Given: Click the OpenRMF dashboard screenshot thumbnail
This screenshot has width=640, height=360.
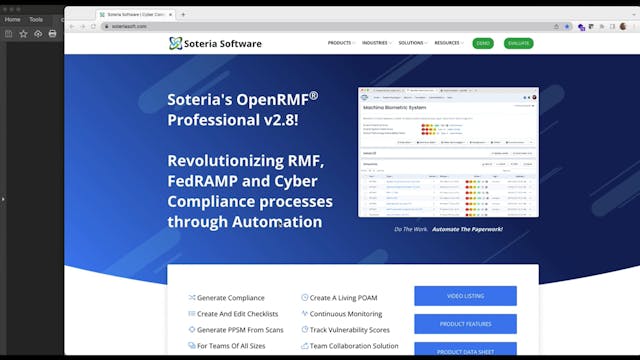Looking at the screenshot, I should 448,152.
